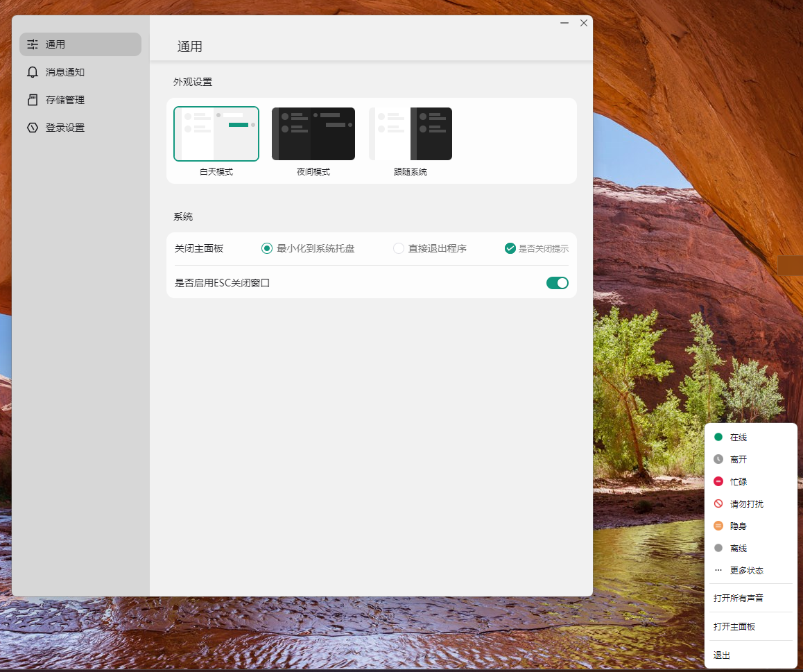Click the green 在线 status dot
803x672 pixels.
point(718,437)
